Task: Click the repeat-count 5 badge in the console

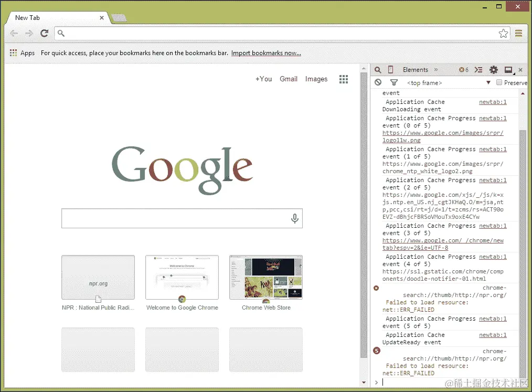Action: (x=377, y=351)
